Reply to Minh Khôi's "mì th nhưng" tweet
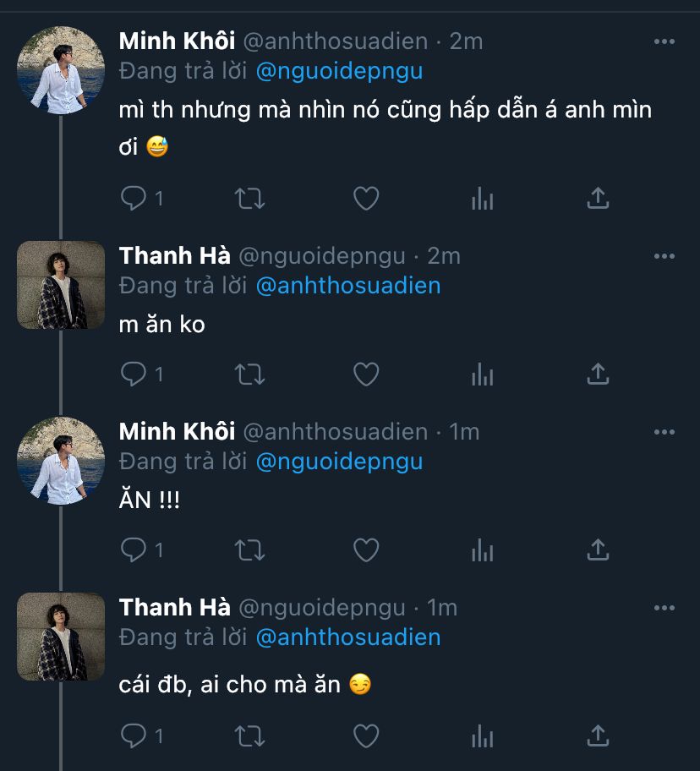 [134, 199]
